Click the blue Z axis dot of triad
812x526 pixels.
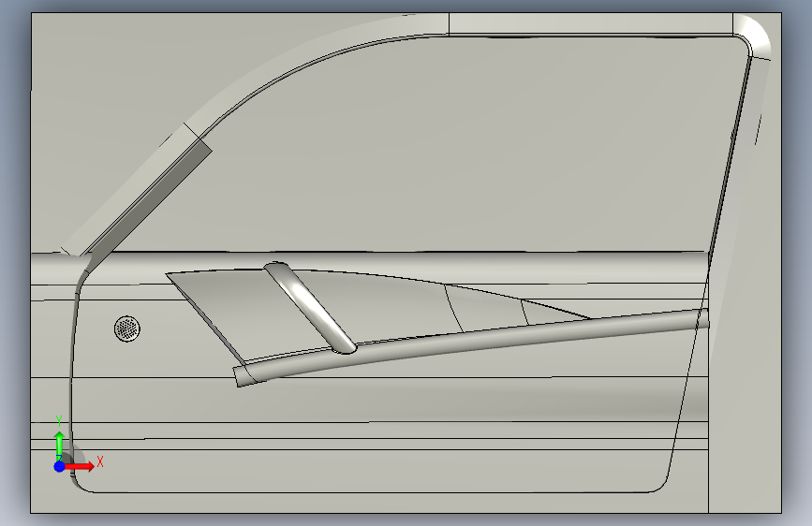click(x=60, y=466)
